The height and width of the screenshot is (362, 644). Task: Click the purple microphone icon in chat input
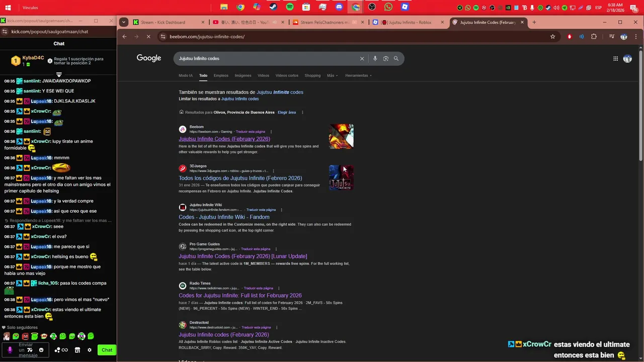click(10, 350)
